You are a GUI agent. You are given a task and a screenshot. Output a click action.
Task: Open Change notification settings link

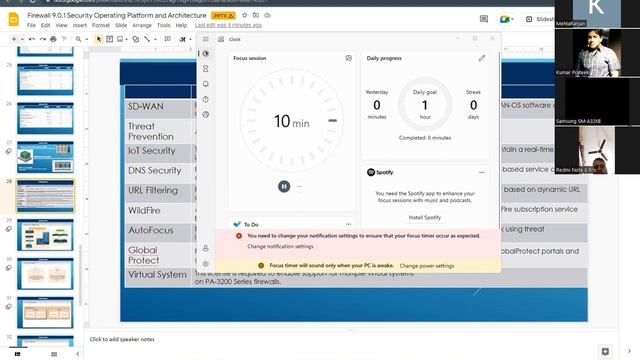pyautogui.click(x=280, y=247)
